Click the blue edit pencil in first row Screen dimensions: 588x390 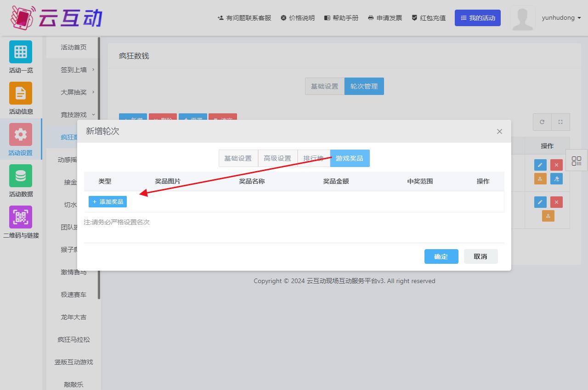tap(541, 165)
